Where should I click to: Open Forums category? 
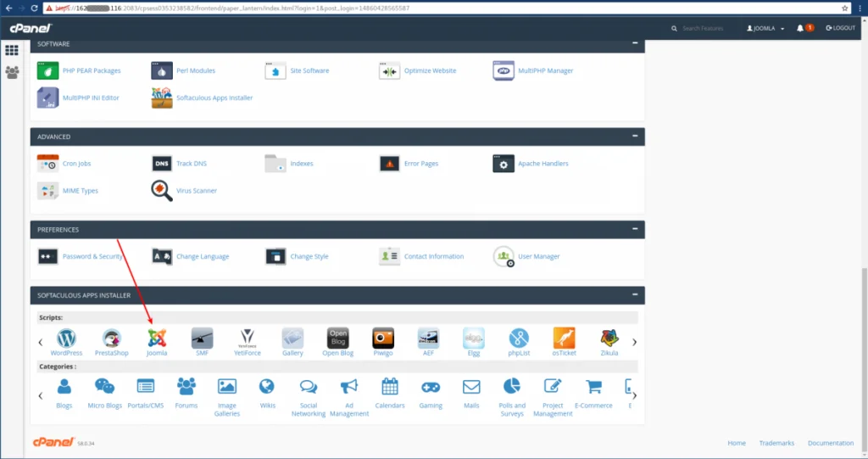(186, 394)
